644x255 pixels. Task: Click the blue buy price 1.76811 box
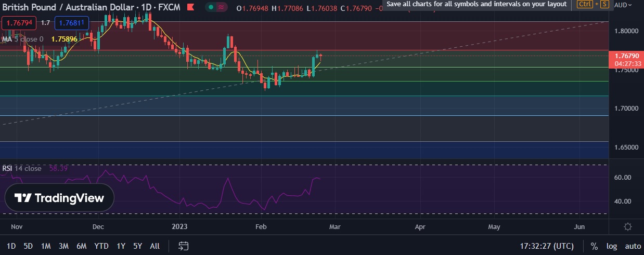pos(73,23)
